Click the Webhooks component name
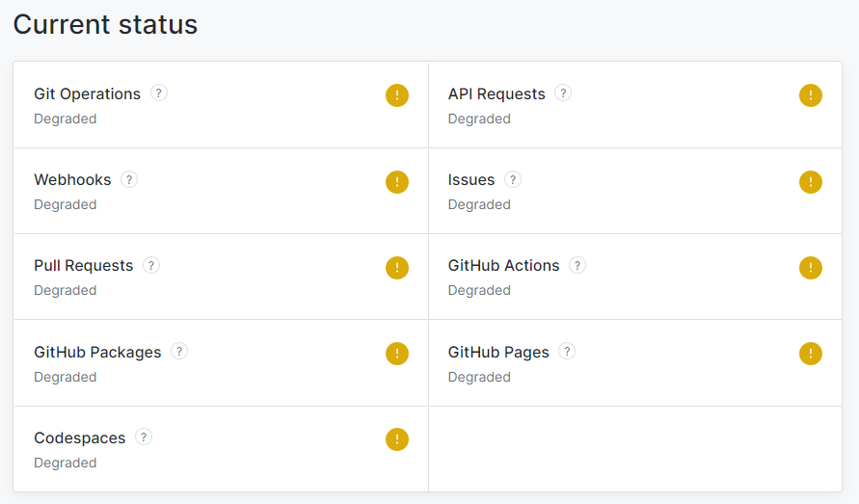The height and width of the screenshot is (504, 859). click(72, 179)
